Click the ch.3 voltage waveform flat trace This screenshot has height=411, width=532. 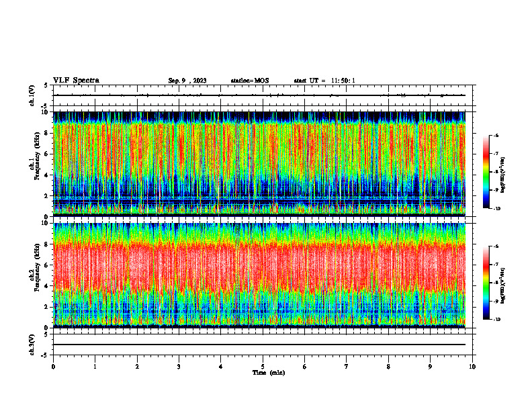pos(259,345)
